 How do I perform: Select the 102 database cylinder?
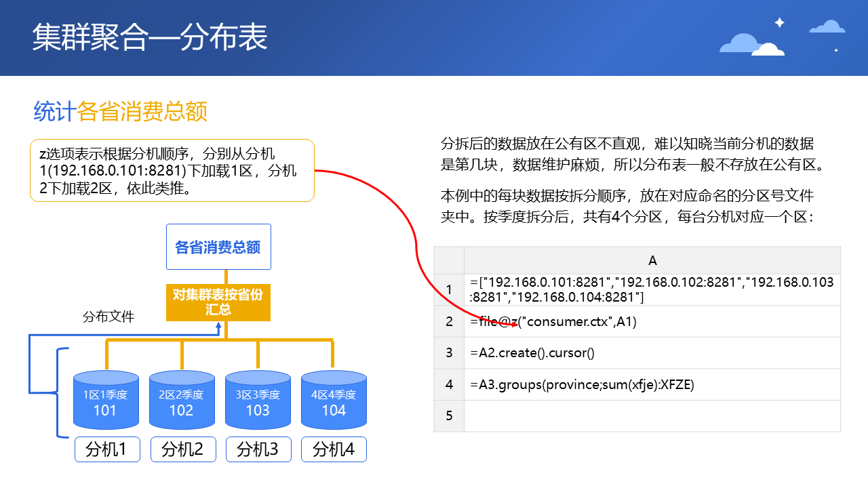pos(181,401)
